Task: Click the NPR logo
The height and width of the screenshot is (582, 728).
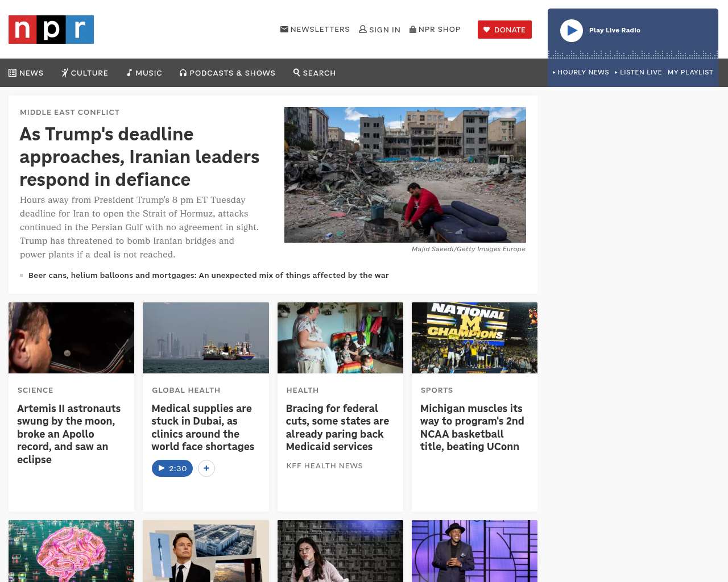Action: [51, 30]
